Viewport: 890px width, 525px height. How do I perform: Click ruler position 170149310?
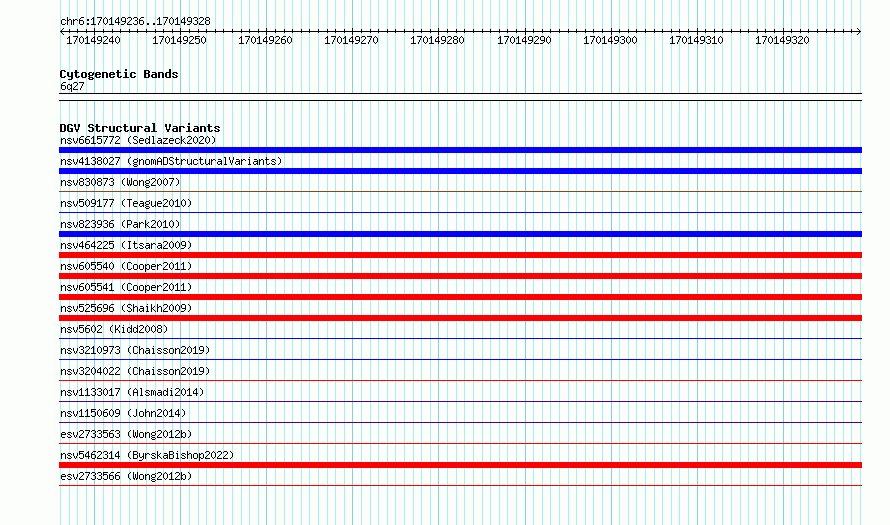pos(696,40)
